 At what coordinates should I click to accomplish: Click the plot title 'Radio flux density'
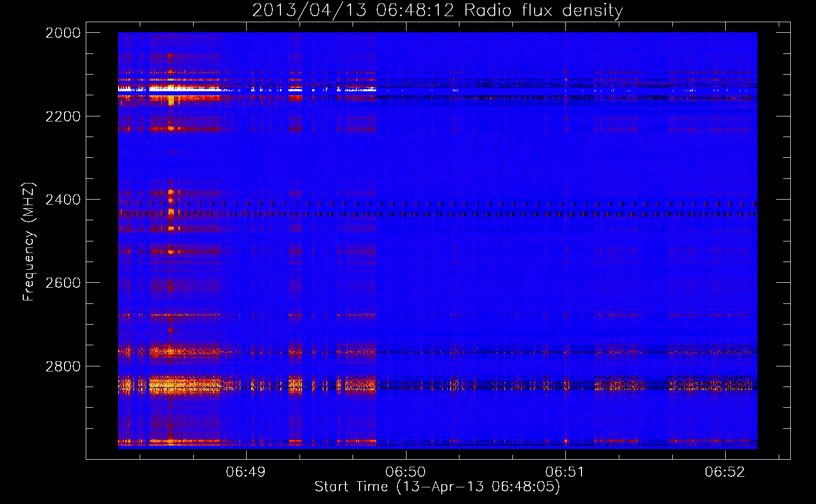point(544,11)
